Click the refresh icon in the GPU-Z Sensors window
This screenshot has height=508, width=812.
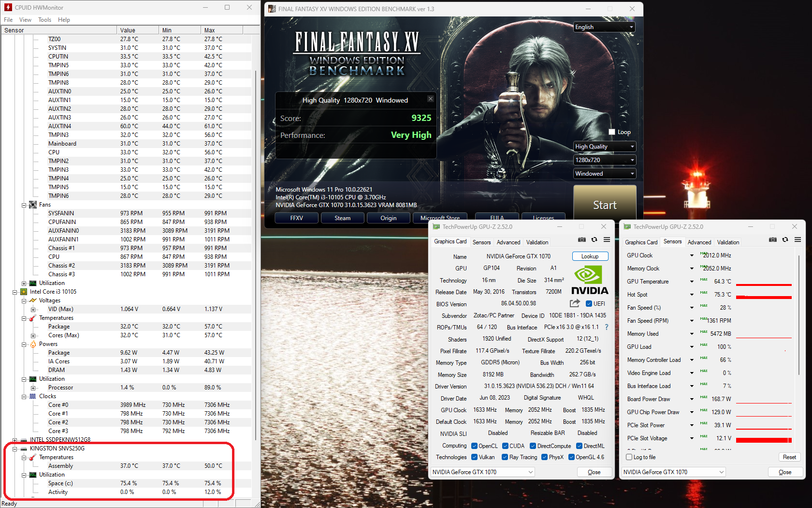click(x=785, y=239)
